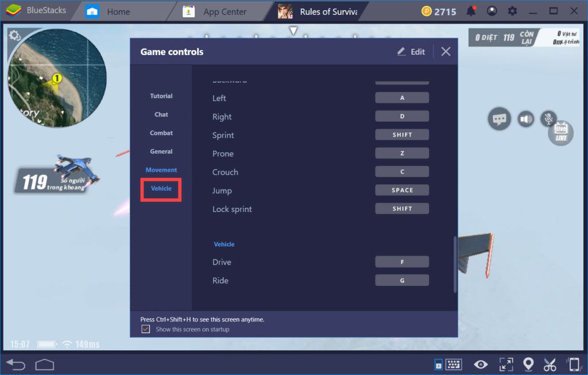Click the scissors screenshot icon
The width and height of the screenshot is (588, 375).
550,364
